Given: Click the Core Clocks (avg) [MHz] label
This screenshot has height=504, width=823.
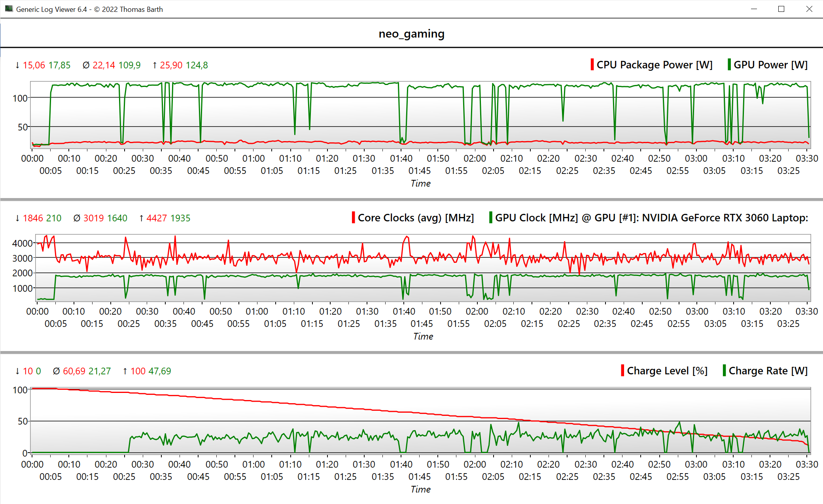Looking at the screenshot, I should coord(416,218).
